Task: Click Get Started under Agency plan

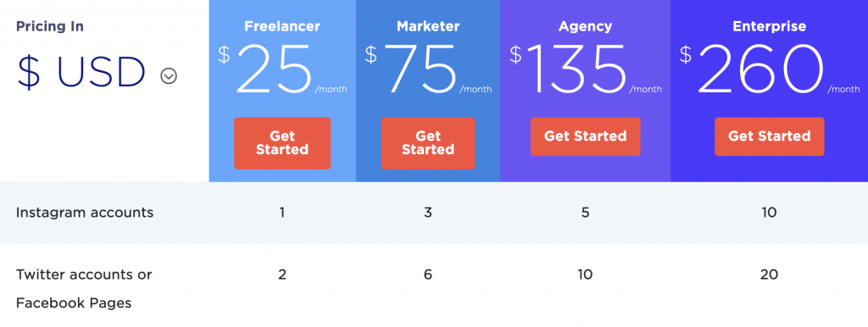Action: click(x=585, y=136)
